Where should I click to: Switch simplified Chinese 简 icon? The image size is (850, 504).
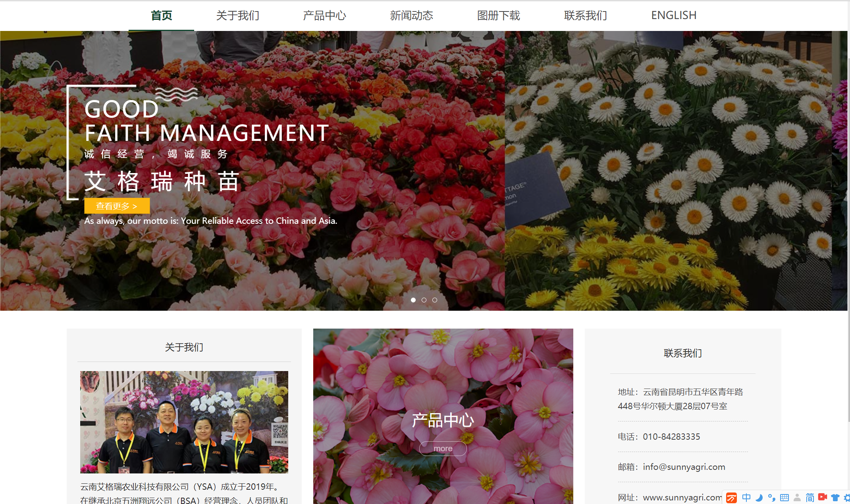click(810, 498)
